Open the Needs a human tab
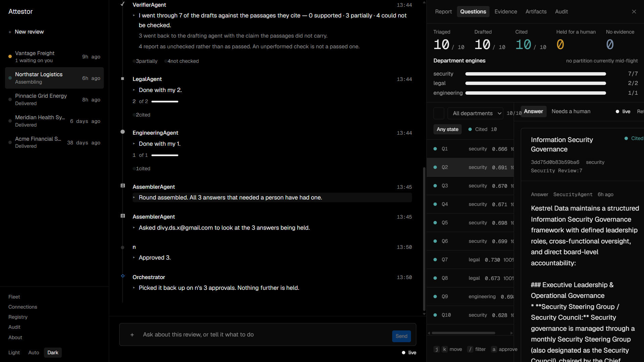644x362 pixels. pos(571,111)
